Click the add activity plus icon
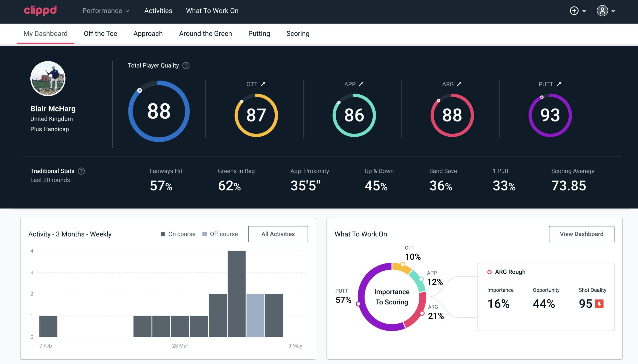Viewport: 638px width, 364px height. point(574,11)
